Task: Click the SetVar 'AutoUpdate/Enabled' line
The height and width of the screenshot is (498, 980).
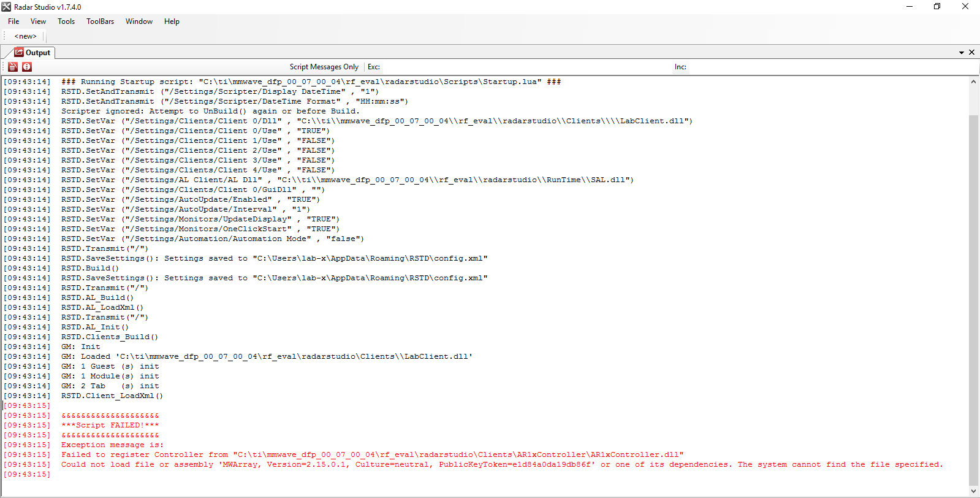Action: tap(191, 199)
